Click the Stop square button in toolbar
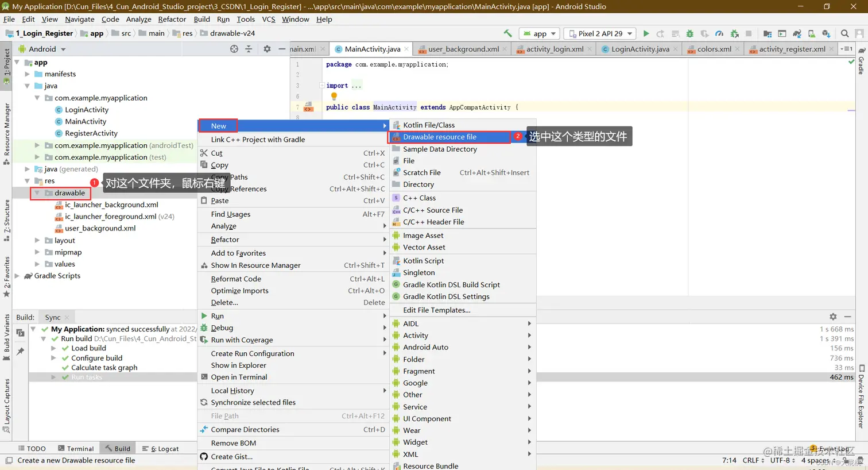 [749, 33]
